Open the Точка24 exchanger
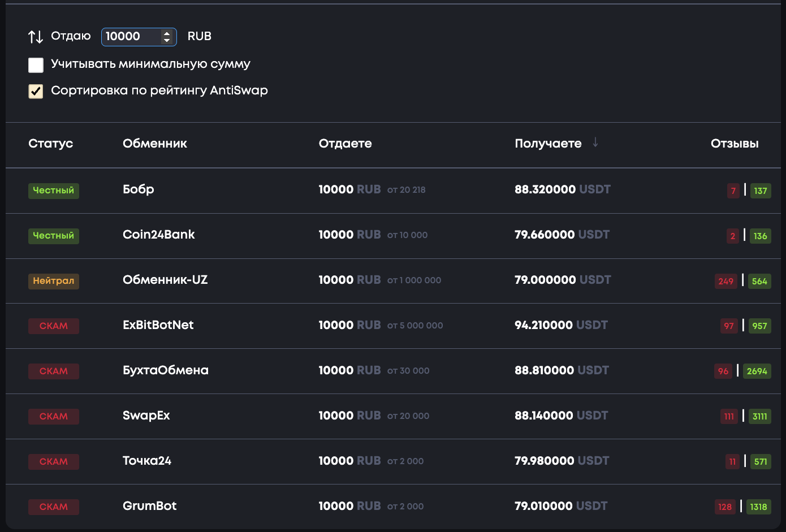Screen dimensions: 786x532 pyautogui.click(x=147, y=461)
